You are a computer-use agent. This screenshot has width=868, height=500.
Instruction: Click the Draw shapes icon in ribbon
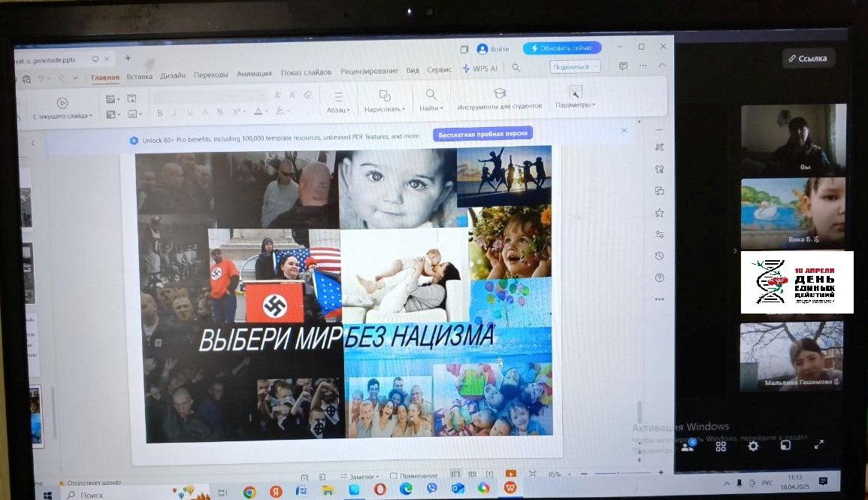click(385, 95)
